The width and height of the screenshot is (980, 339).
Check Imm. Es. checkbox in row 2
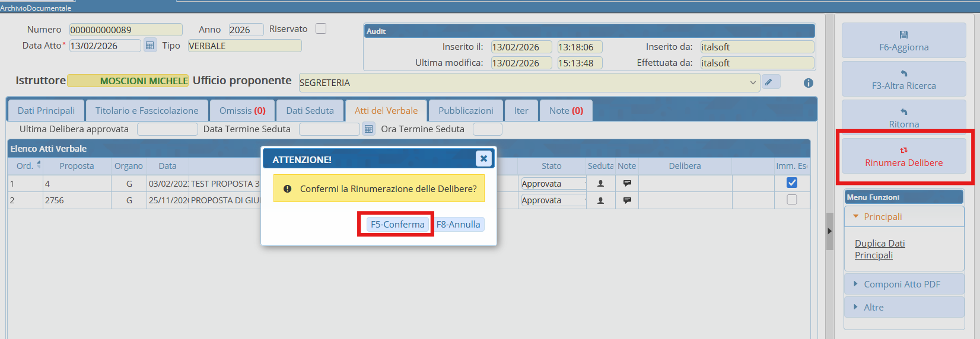(791, 200)
